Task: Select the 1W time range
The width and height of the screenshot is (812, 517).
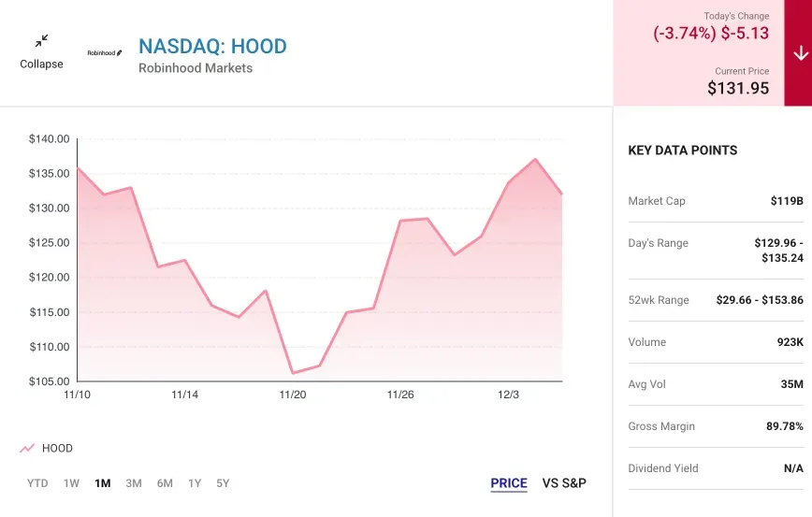Action: pyautogui.click(x=71, y=483)
